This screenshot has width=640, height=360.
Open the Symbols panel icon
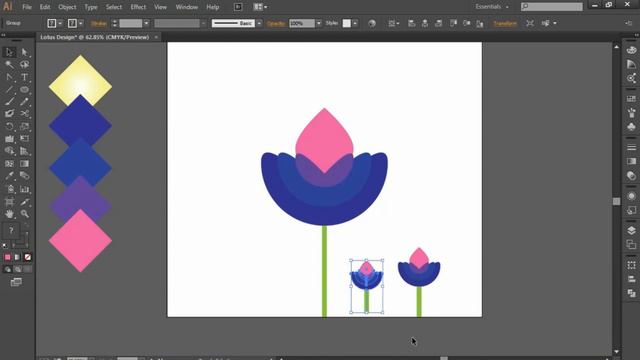tap(631, 127)
